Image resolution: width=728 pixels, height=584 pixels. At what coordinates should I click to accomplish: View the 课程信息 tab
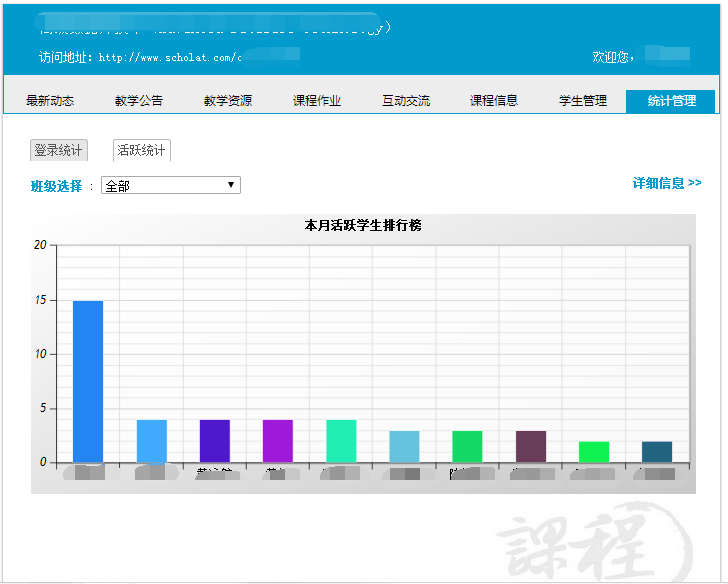coord(494,101)
